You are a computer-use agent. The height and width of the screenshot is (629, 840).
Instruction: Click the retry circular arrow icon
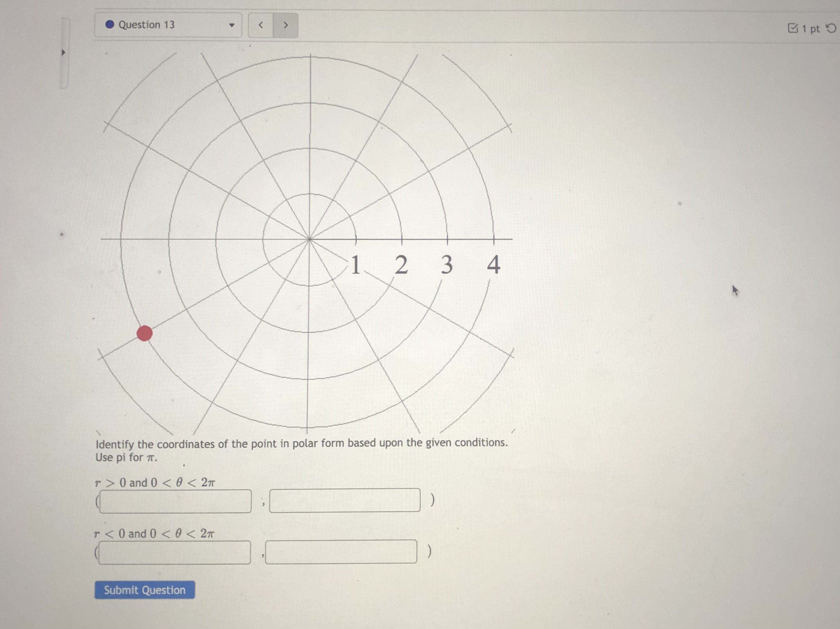point(831,29)
